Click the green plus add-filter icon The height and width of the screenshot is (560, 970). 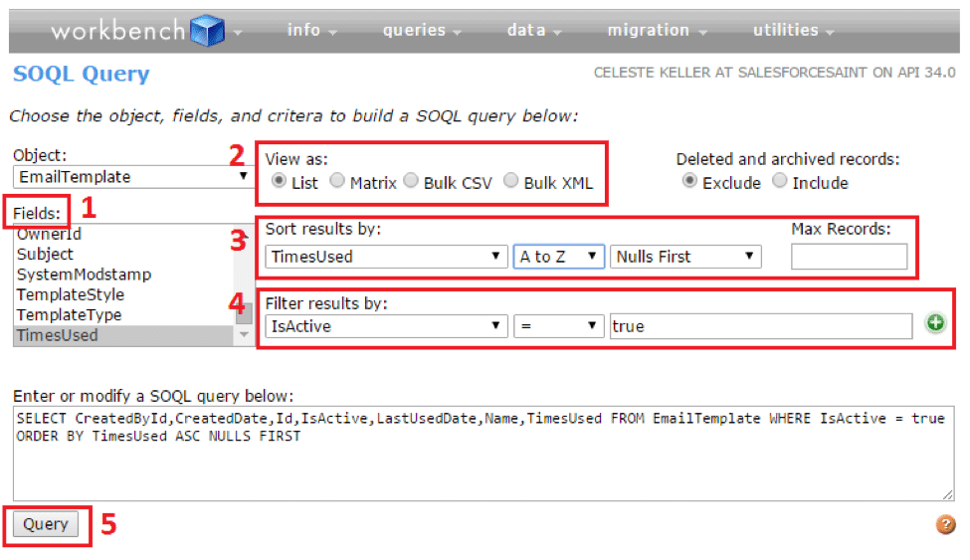pos(934,325)
